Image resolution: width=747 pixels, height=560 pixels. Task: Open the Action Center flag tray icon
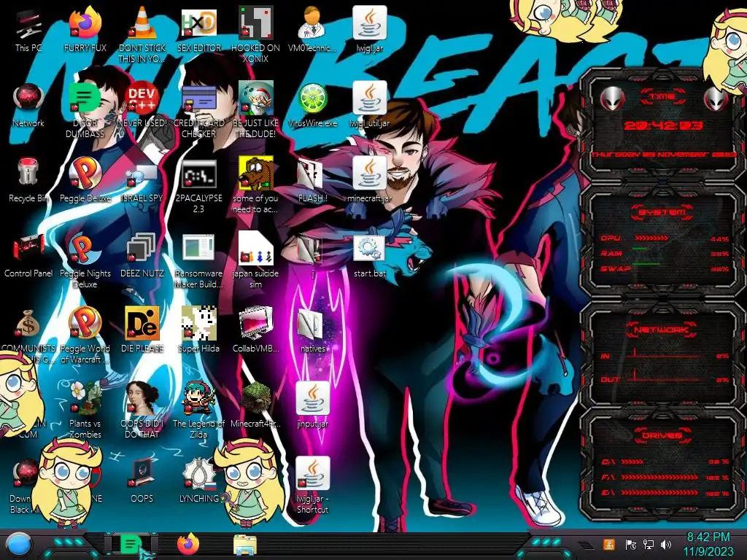pos(630,544)
